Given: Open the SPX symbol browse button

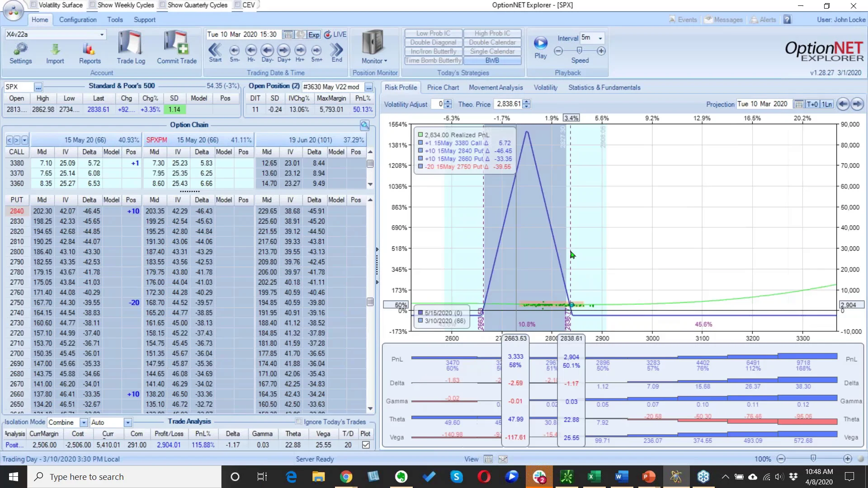Looking at the screenshot, I should pyautogui.click(x=38, y=87).
